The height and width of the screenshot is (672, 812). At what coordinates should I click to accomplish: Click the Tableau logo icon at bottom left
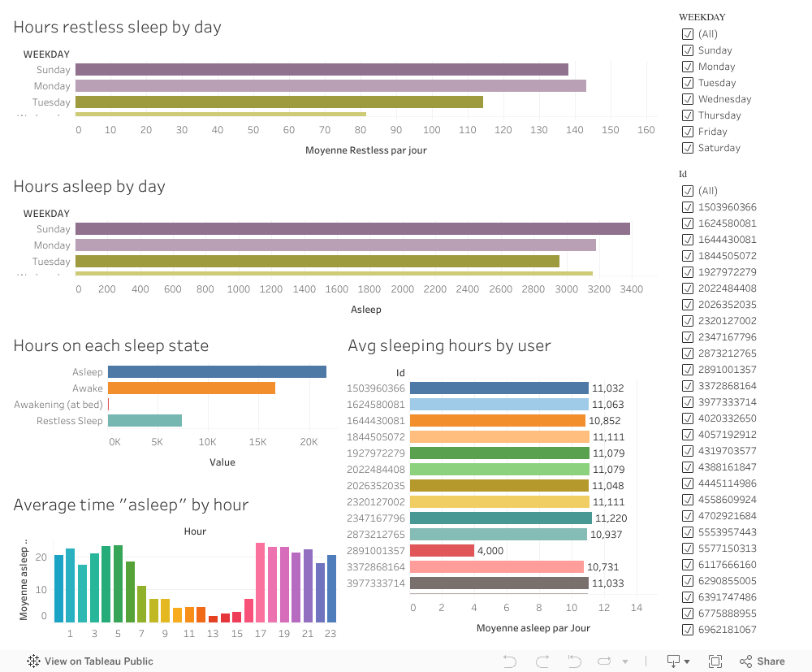(x=33, y=661)
